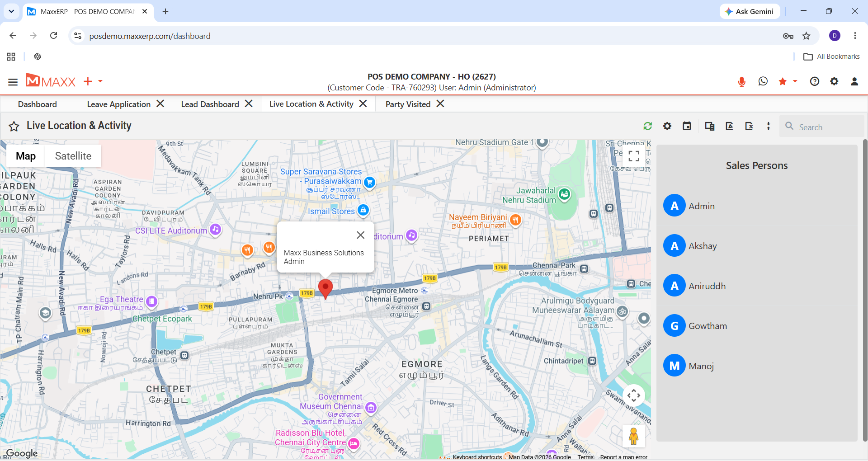Click Ega Theatre map marker
Image resolution: width=868 pixels, height=461 pixels.
pyautogui.click(x=152, y=301)
